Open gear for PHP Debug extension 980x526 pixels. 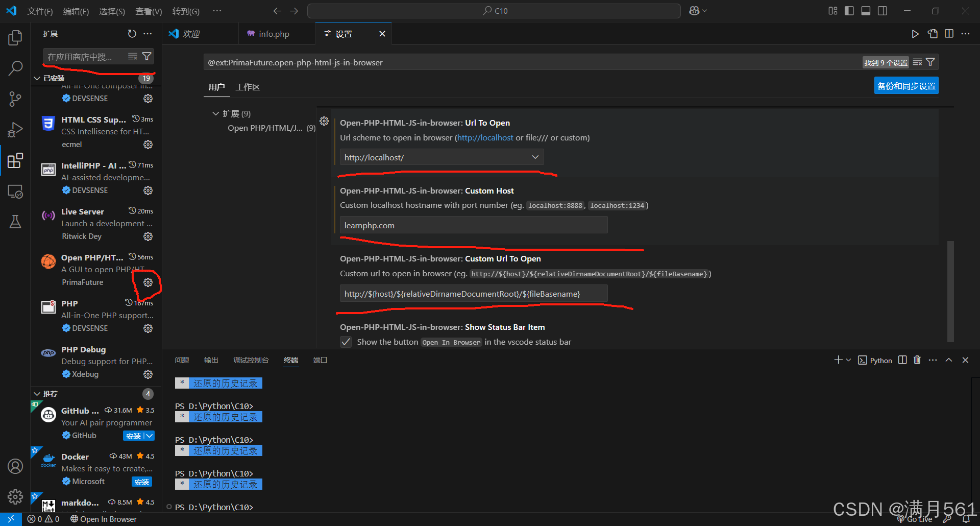tap(148, 374)
